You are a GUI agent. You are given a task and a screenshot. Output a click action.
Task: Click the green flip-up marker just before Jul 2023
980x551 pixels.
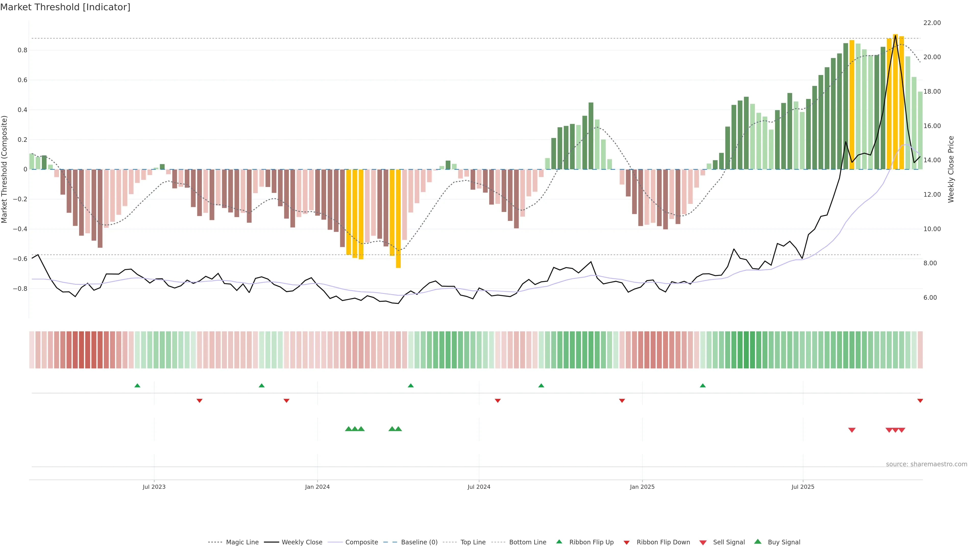pos(137,386)
